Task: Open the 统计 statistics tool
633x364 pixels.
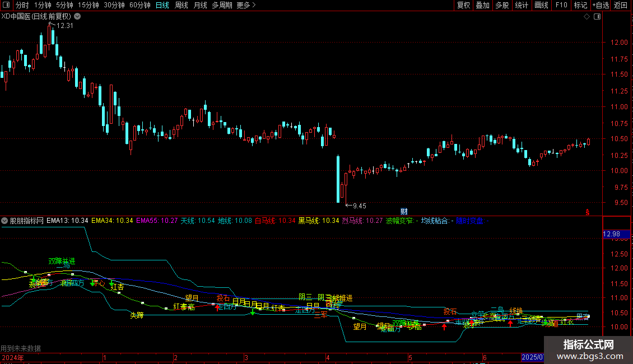Action: tap(521, 5)
